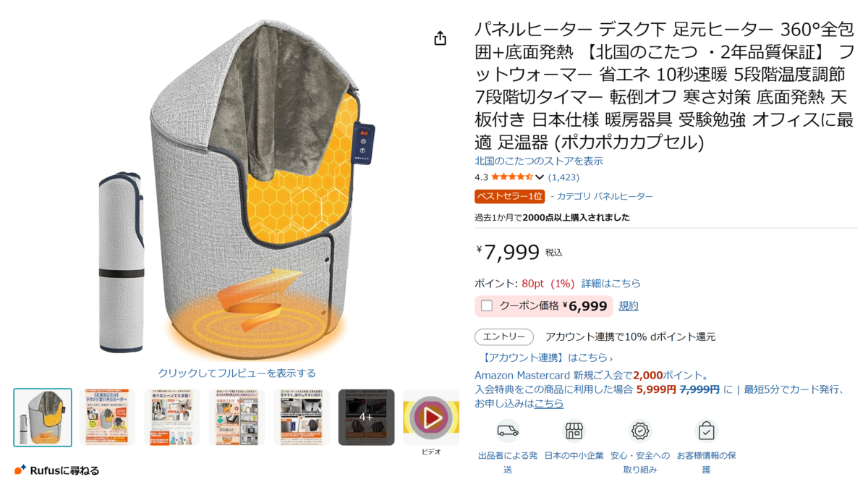Click the star rating icons
This screenshot has width=868, height=482.
point(512,177)
